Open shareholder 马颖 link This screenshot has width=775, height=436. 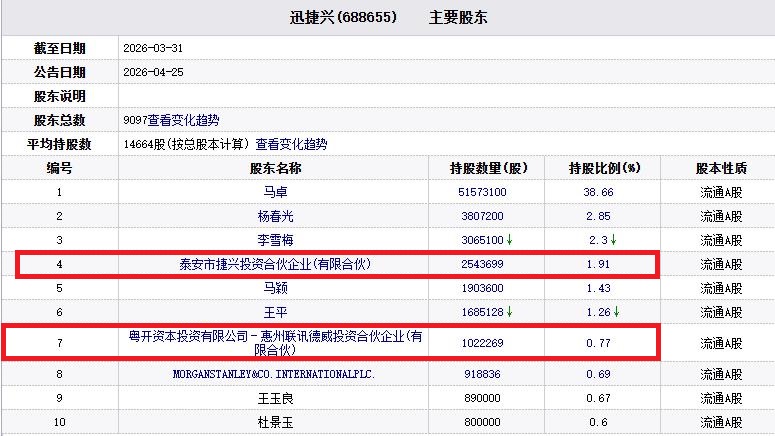(x=275, y=288)
